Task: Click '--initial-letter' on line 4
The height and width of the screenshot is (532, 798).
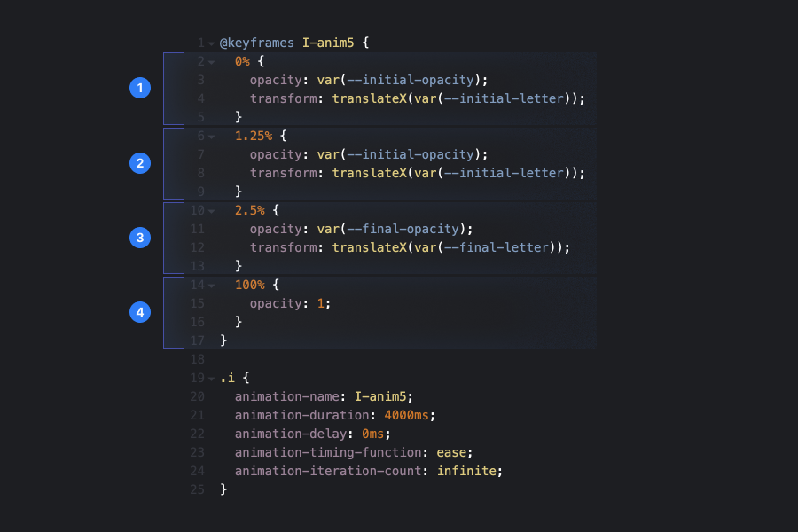Action: (x=505, y=98)
